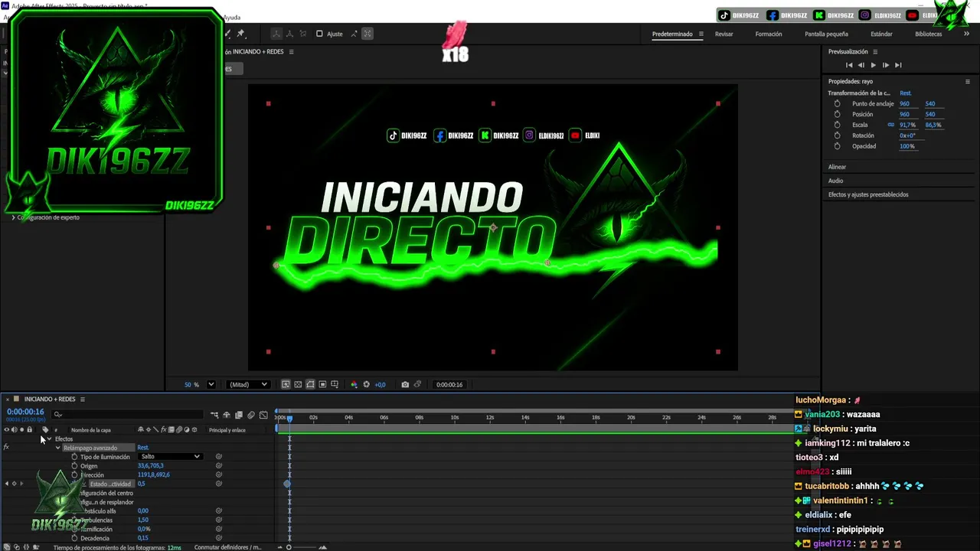
Task: Toggle mask and shape path visibility icon
Action: pyautogui.click(x=310, y=384)
